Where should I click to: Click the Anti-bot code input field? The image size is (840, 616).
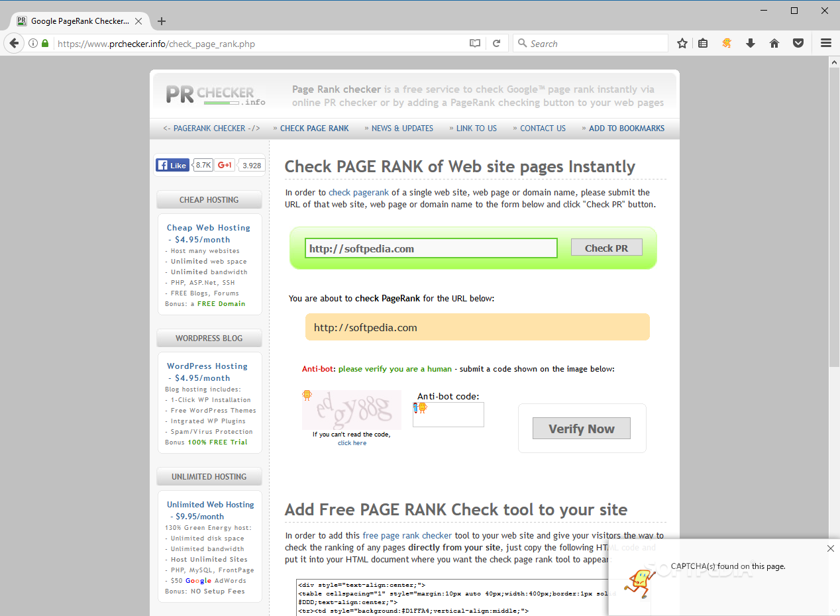point(448,414)
